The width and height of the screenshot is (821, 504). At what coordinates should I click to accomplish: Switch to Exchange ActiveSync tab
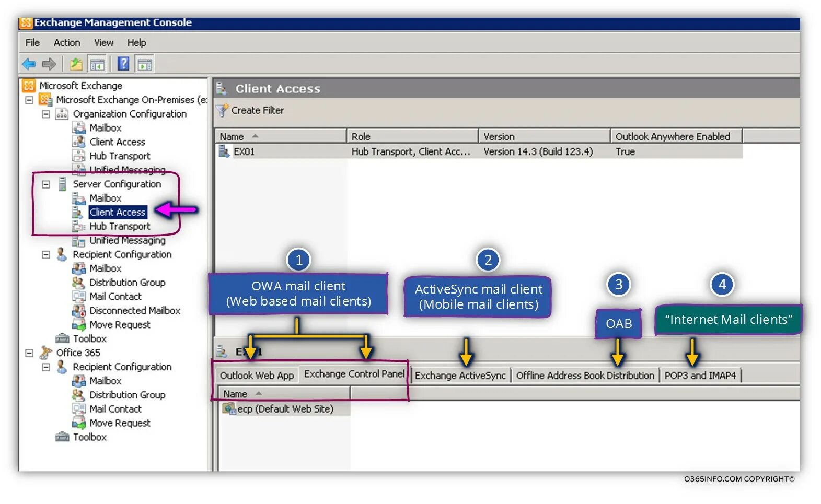click(x=460, y=376)
